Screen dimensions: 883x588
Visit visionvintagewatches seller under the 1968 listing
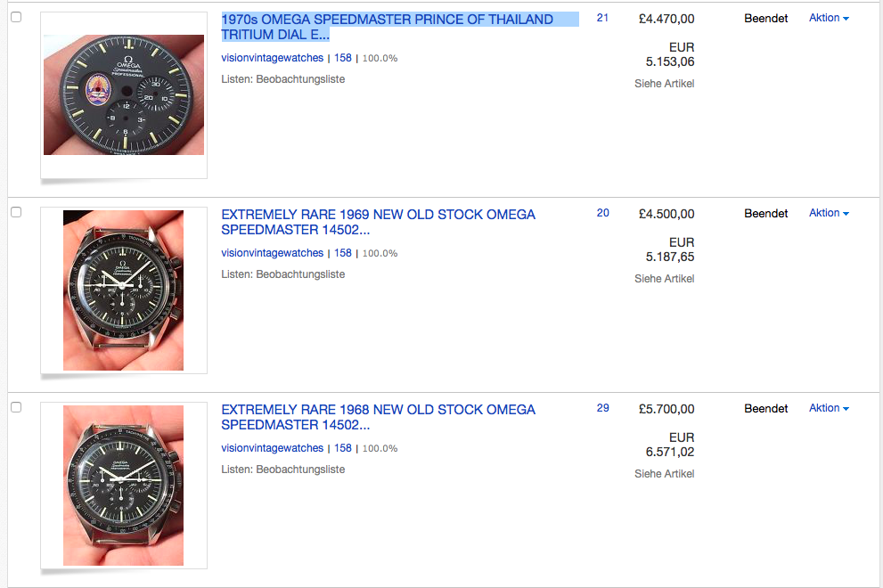pos(272,448)
